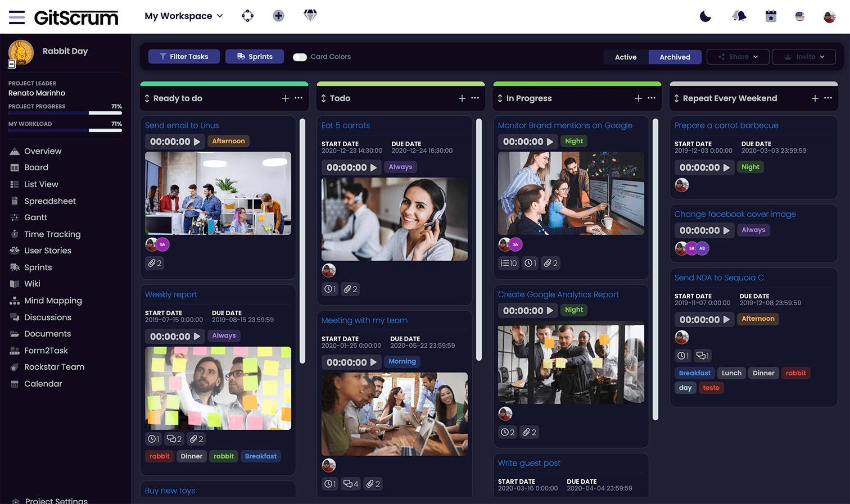The height and width of the screenshot is (504, 850).
Task: Open the Sprints section in the sidebar
Action: point(39,267)
